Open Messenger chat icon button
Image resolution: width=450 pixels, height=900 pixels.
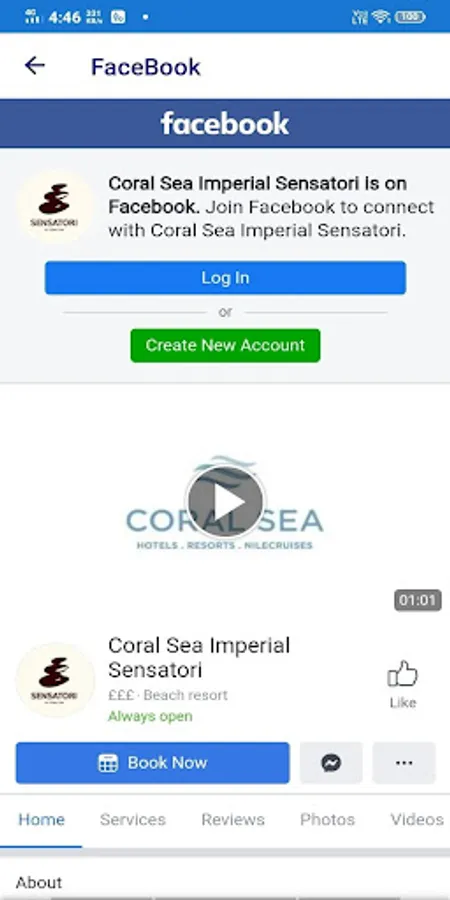pos(331,763)
